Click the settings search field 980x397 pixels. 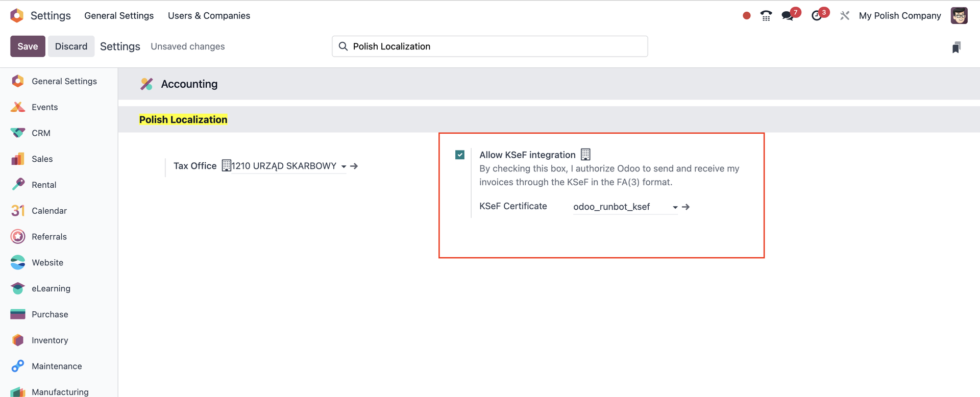[490, 46]
